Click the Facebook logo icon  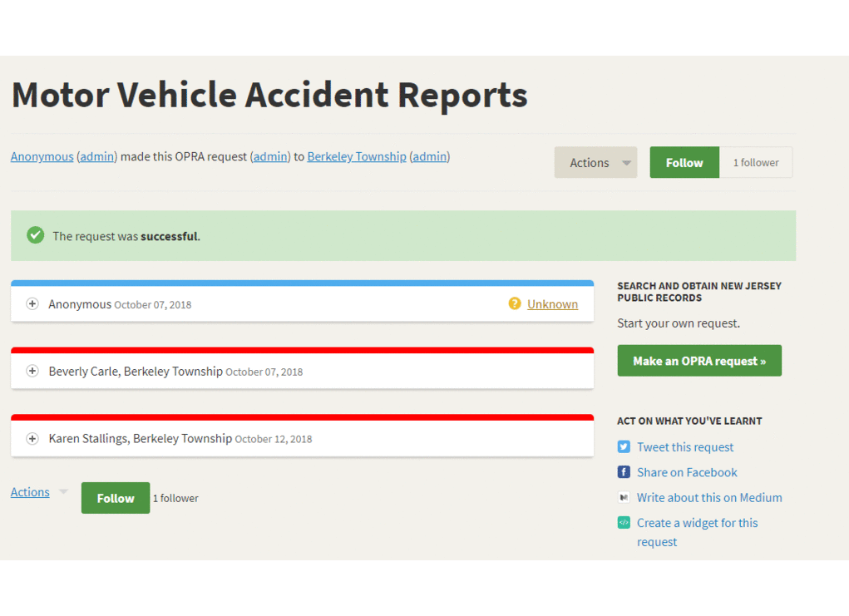pyautogui.click(x=624, y=472)
